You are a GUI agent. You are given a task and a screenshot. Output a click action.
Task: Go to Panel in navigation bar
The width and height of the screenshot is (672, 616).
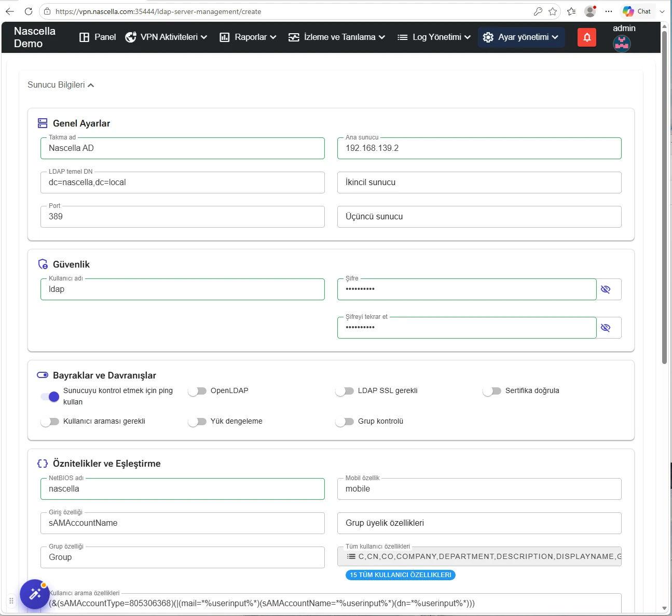click(x=98, y=37)
